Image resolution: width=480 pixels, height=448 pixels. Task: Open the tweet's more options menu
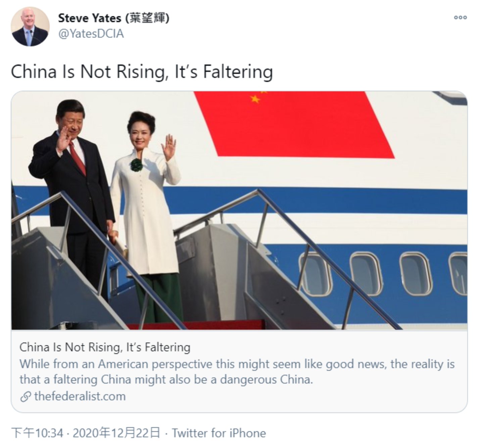point(460,17)
